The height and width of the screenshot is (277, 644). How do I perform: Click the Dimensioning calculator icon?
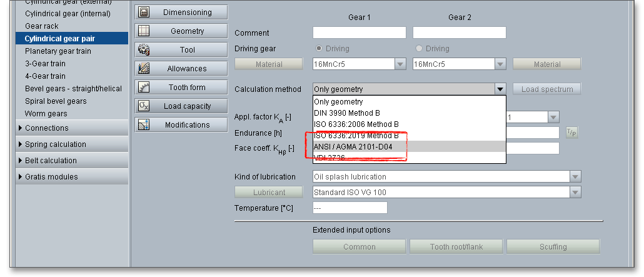pos(144,12)
